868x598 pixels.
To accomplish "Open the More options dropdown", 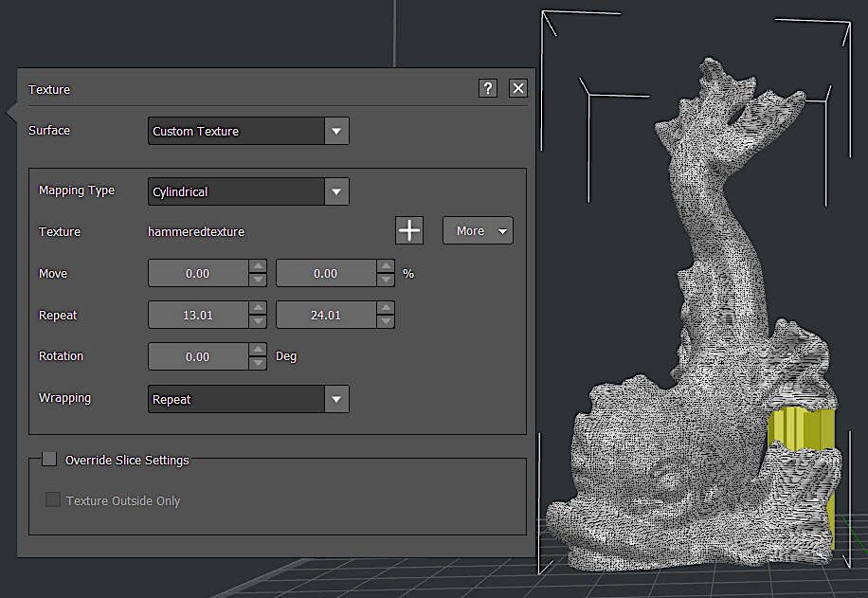I will pyautogui.click(x=478, y=230).
